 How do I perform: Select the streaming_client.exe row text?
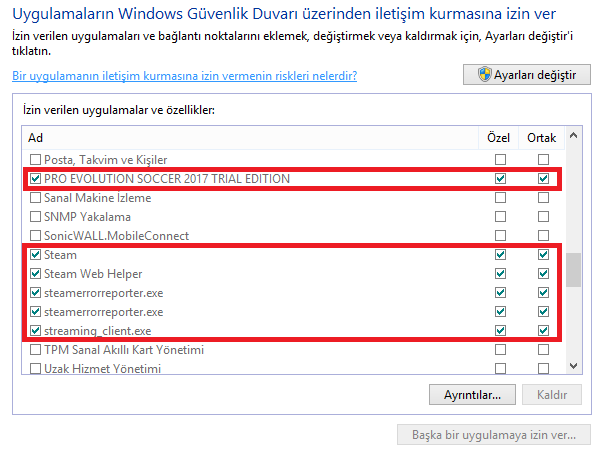(98, 331)
